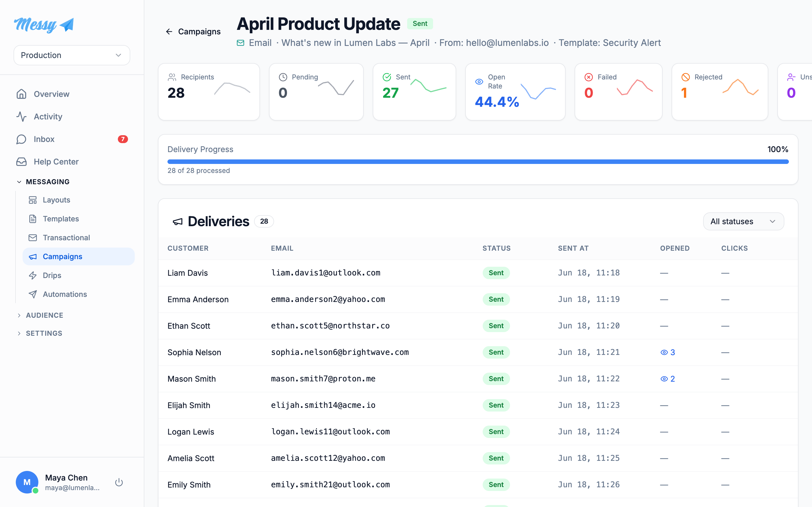Click the Delivery Progress bar
Screen dimensions: 812x507
[x=478, y=162]
